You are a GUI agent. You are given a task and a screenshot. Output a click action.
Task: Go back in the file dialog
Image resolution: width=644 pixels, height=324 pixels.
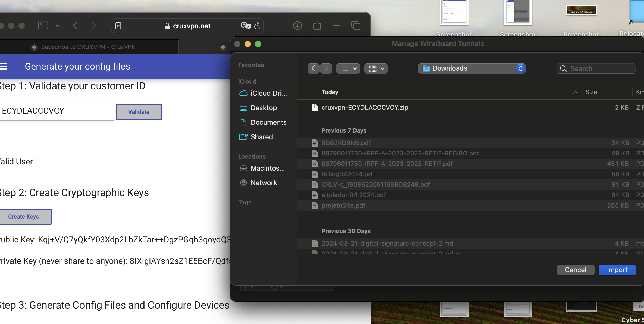pos(313,68)
